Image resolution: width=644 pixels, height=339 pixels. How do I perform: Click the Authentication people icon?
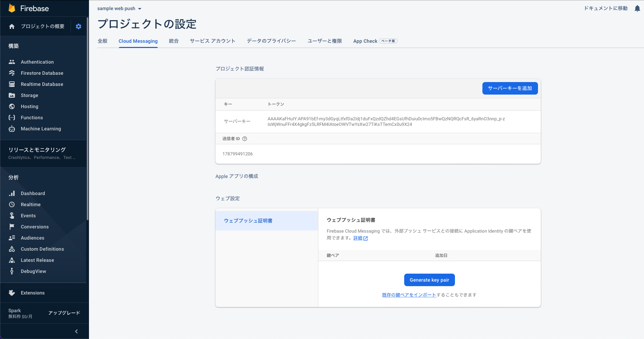[12, 62]
